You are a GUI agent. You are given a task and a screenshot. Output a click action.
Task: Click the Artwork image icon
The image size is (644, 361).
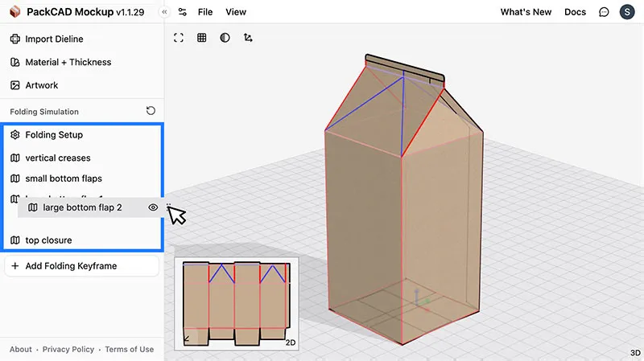click(15, 85)
